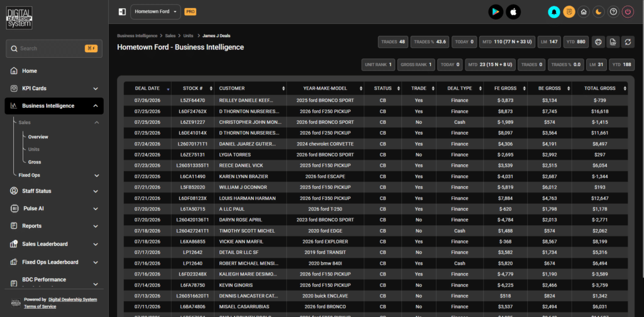The image size is (644, 317).
Task: Click the Home sidebar house icon
Action: pos(14,71)
